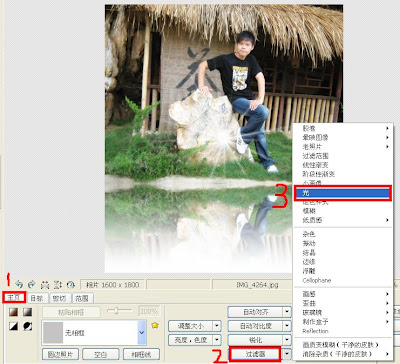400x364 pixels.
Task: Open the 无相框 frame dropdown
Action: 142,332
